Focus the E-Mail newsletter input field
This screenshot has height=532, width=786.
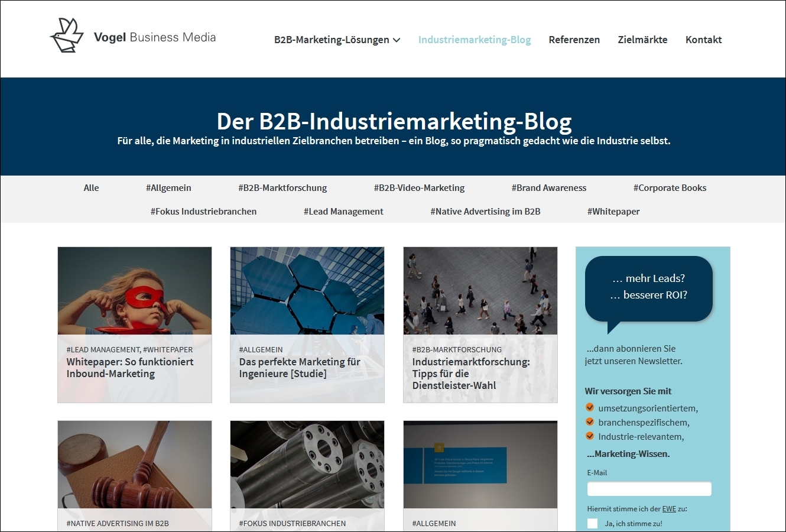pos(649,489)
